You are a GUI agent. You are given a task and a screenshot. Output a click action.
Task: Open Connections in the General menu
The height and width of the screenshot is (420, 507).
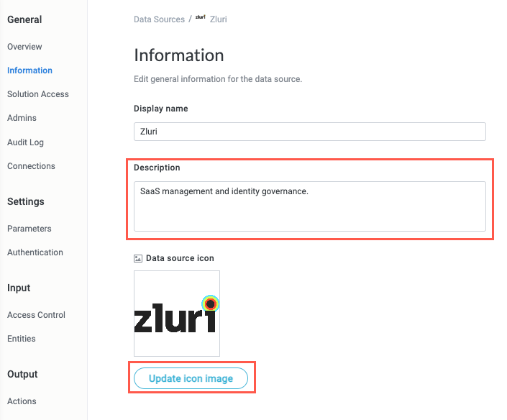[31, 166]
